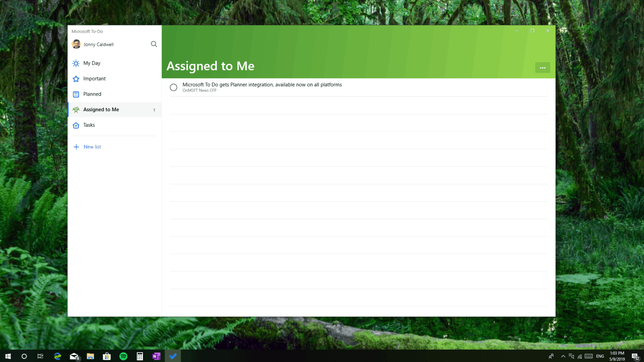The width and height of the screenshot is (644, 362).
Task: Launch Microsoft Edge from taskbar
Action: pyautogui.click(x=58, y=356)
